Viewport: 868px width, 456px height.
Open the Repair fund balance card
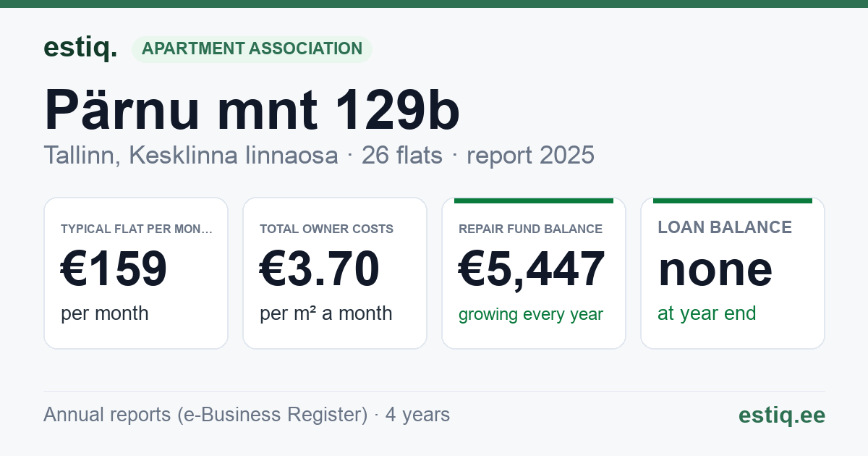[x=534, y=273]
